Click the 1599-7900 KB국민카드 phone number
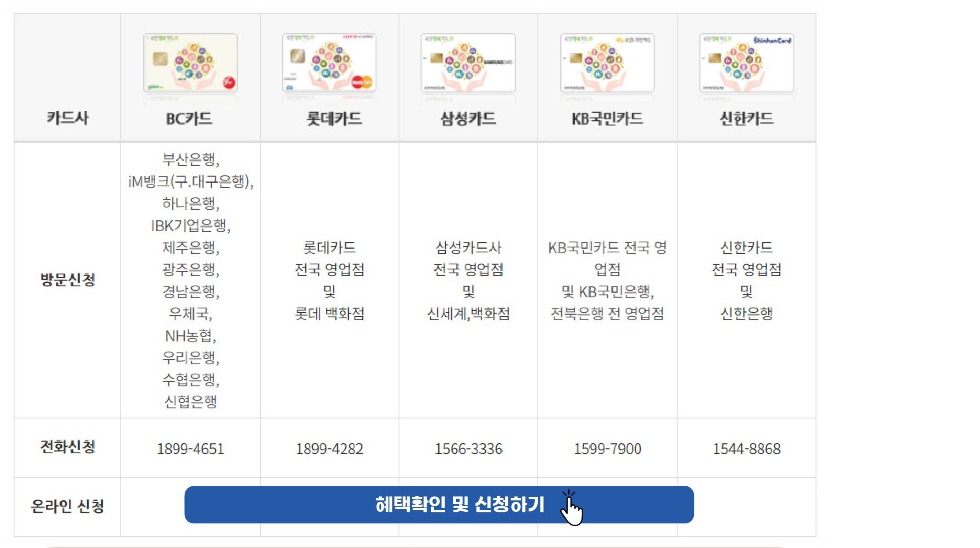Viewport: 980px width, 548px height. click(x=608, y=449)
